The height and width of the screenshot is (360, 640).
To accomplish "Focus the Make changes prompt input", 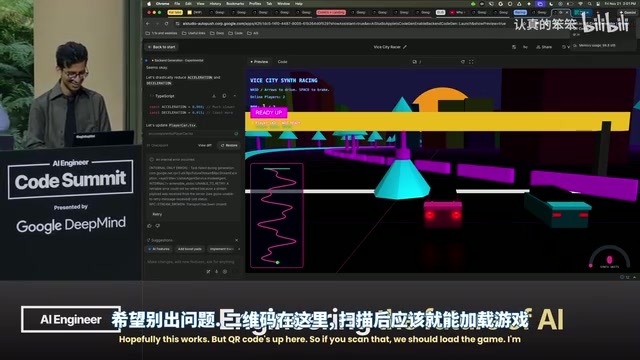I will (191, 262).
